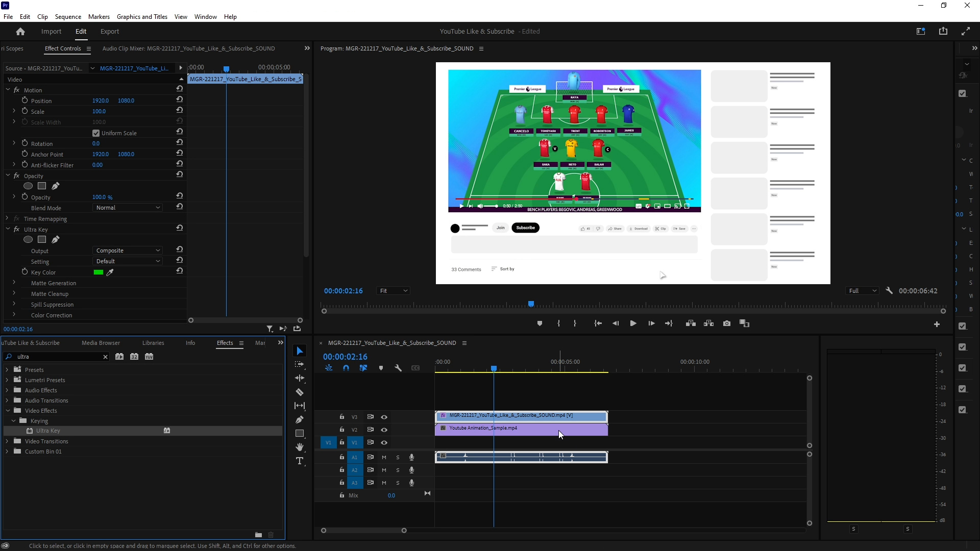
Task: Open the Ultra Key Setting dropdown
Action: click(128, 261)
